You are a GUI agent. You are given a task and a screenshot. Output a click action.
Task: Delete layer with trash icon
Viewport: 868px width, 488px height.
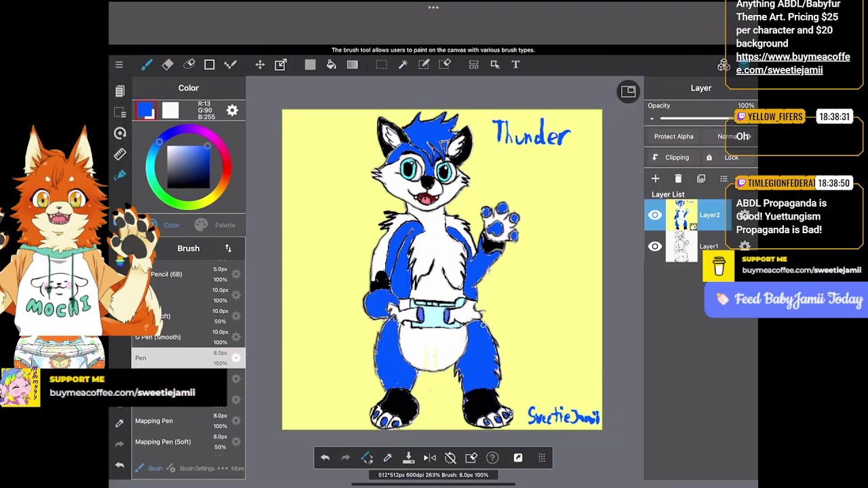678,178
